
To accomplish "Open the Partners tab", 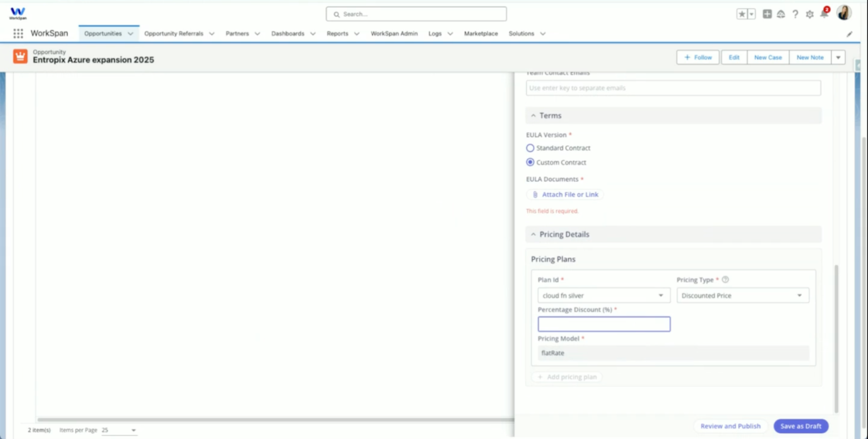I will 237,34.
